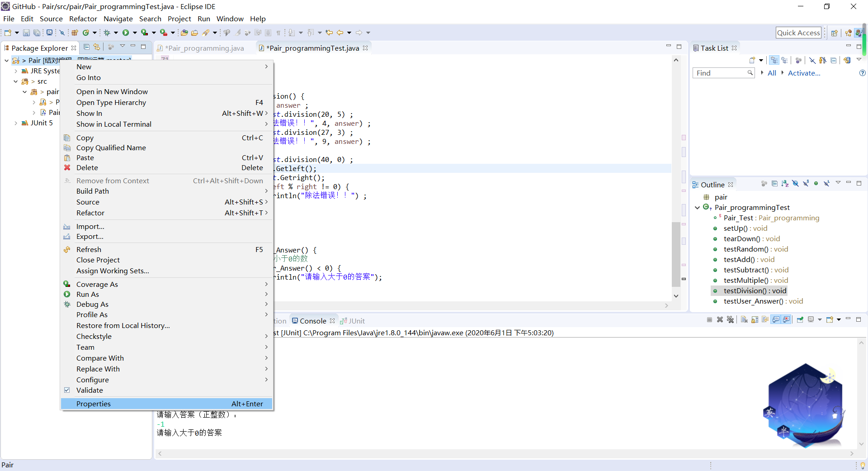Click the All filter link in Task List
Viewport: 868px width, 471px height.
tap(772, 73)
